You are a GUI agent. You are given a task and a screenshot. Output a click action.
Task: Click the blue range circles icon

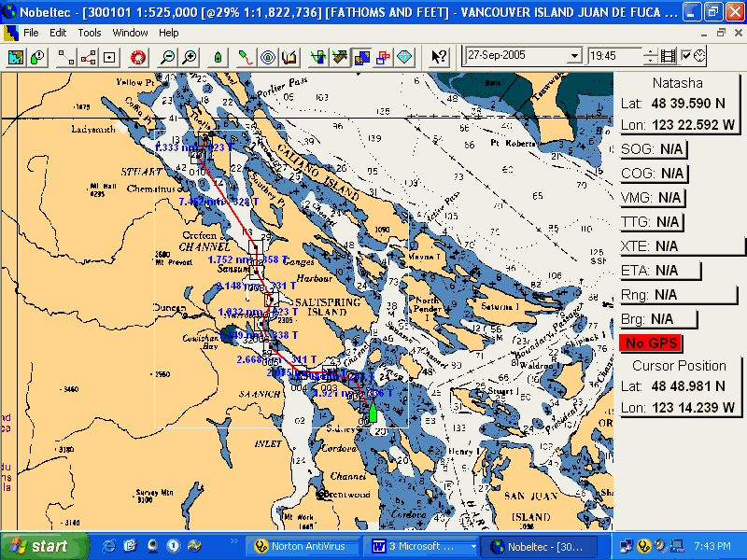click(x=268, y=57)
